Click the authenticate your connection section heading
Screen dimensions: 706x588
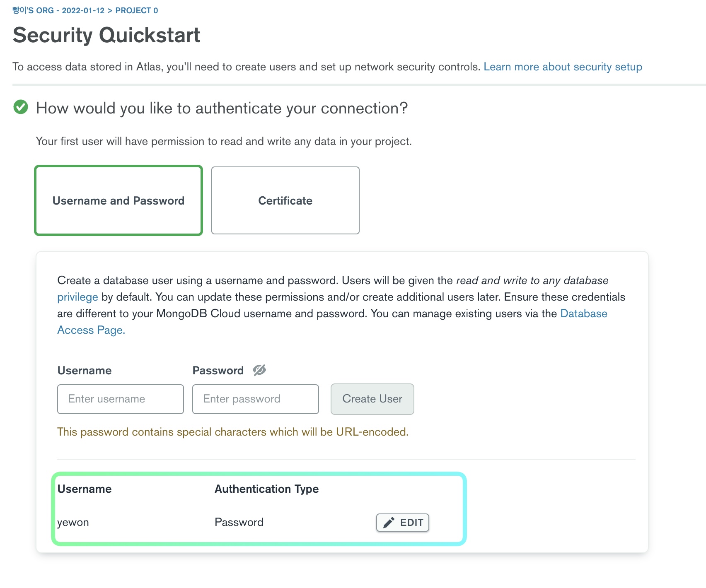(222, 108)
